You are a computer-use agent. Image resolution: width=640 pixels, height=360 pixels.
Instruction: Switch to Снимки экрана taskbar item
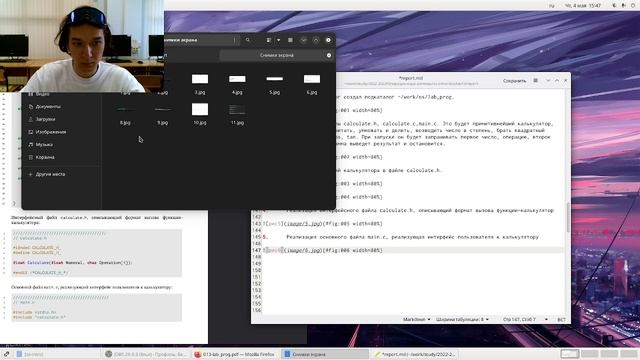pos(325,354)
